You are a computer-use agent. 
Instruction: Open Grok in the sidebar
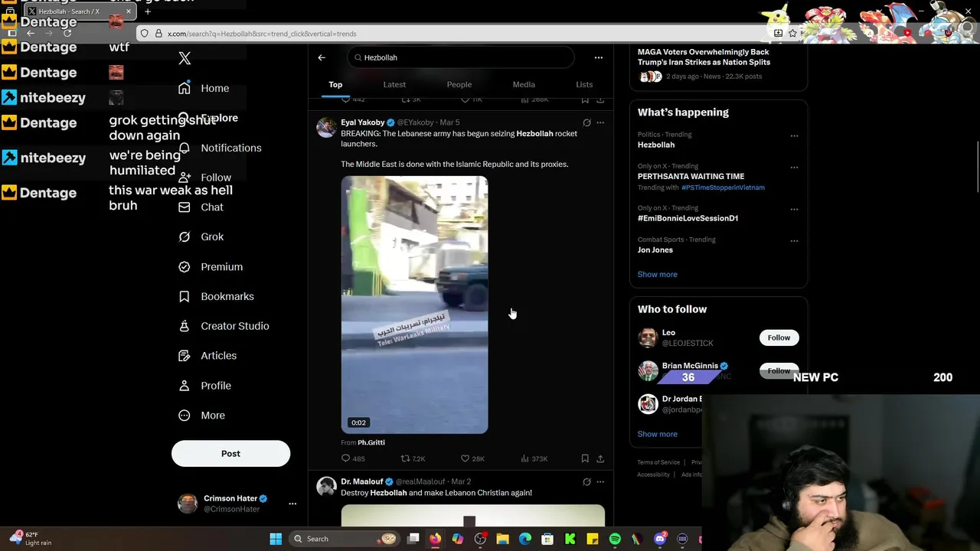[201, 237]
